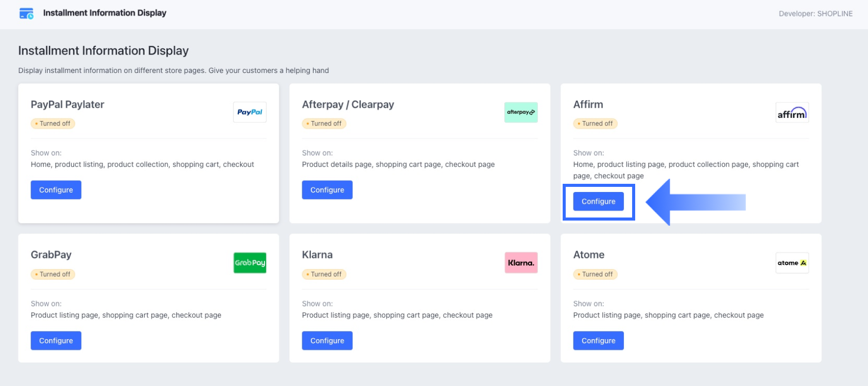
Task: Click the Affirm logo icon
Action: point(792,113)
